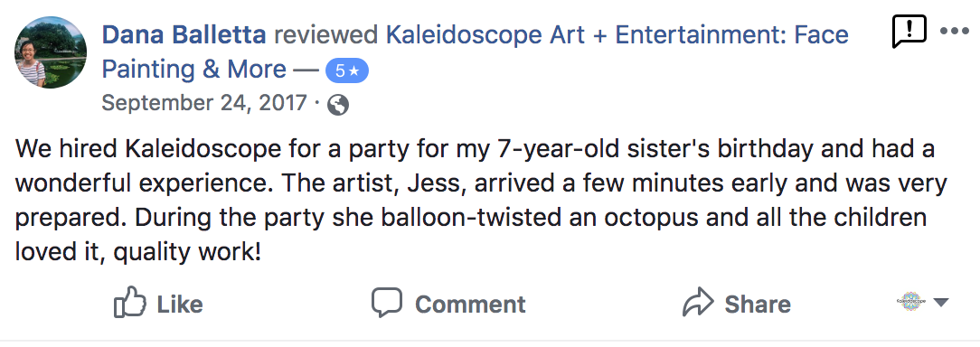Click the Share arrow icon
The image size is (980, 347).
(698, 303)
